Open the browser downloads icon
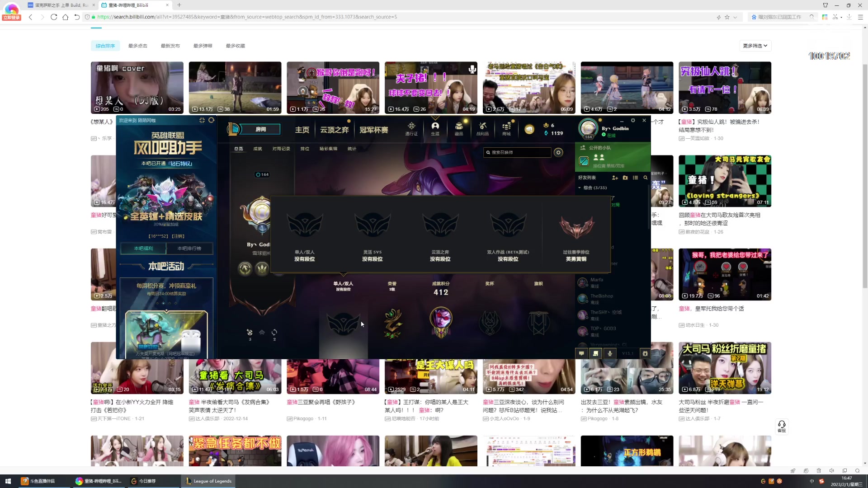Image resolution: width=868 pixels, height=488 pixels. pyautogui.click(x=849, y=17)
